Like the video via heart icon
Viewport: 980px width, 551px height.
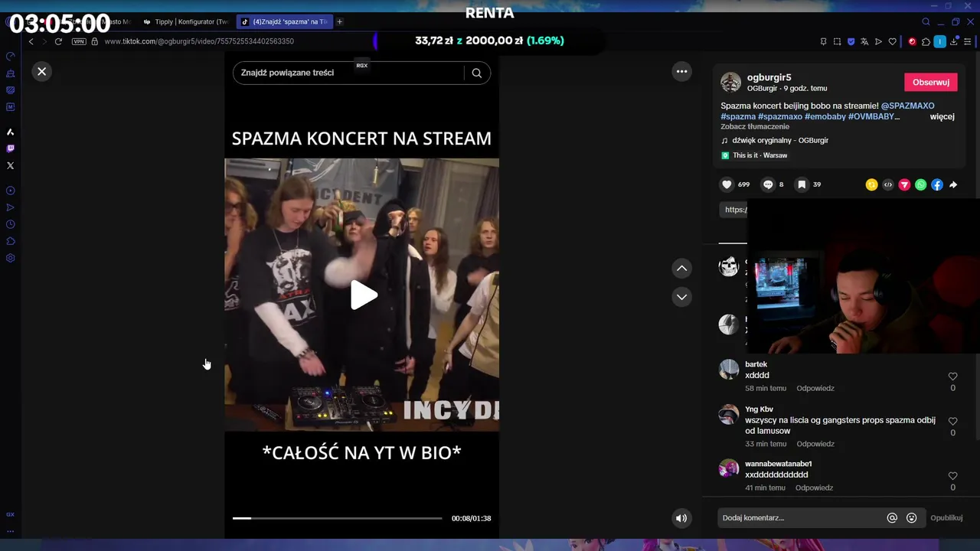727,184
